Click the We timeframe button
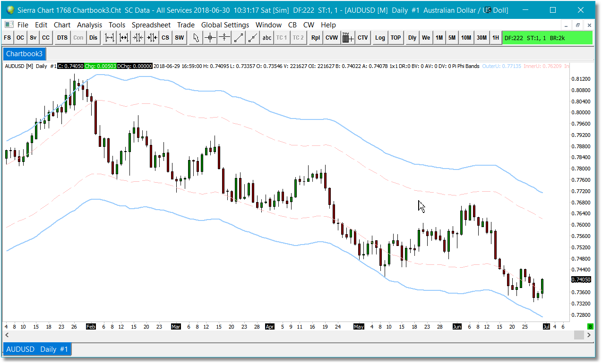This screenshot has width=602, height=364. pyautogui.click(x=426, y=38)
